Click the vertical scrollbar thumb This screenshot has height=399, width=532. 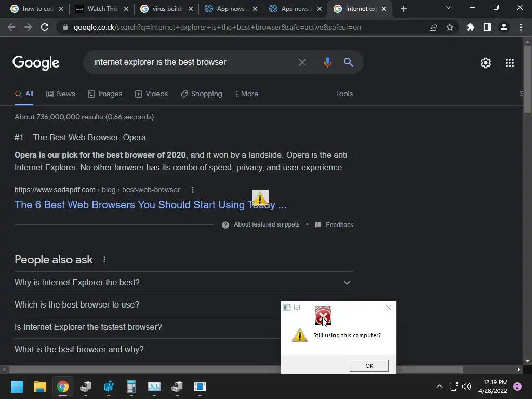point(527,79)
